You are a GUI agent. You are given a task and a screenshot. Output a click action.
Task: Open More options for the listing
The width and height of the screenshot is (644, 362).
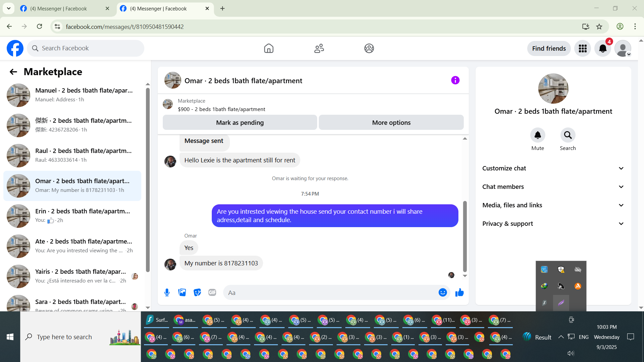(391, 122)
